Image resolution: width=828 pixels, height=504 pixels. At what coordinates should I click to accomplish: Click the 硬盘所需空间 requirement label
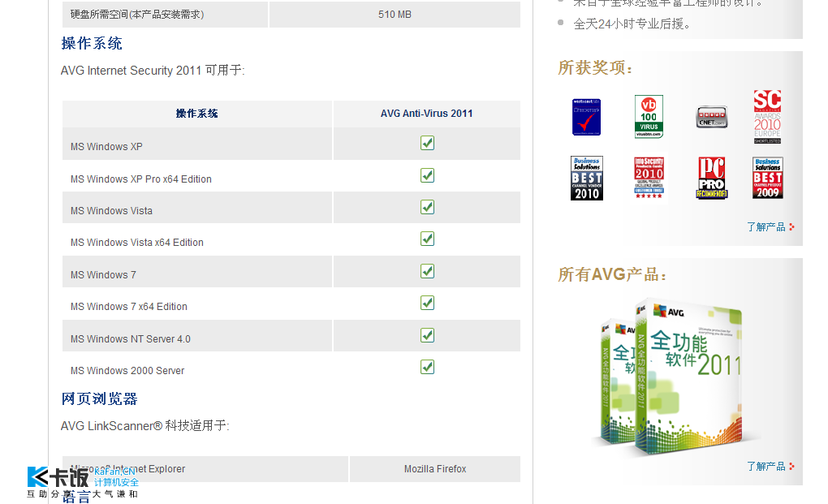pos(137,15)
